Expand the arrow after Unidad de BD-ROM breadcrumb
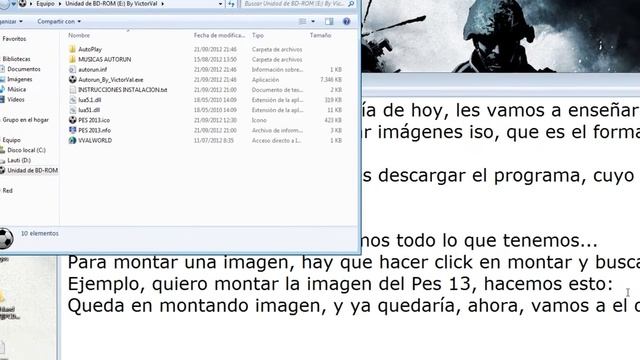 (x=162, y=4)
